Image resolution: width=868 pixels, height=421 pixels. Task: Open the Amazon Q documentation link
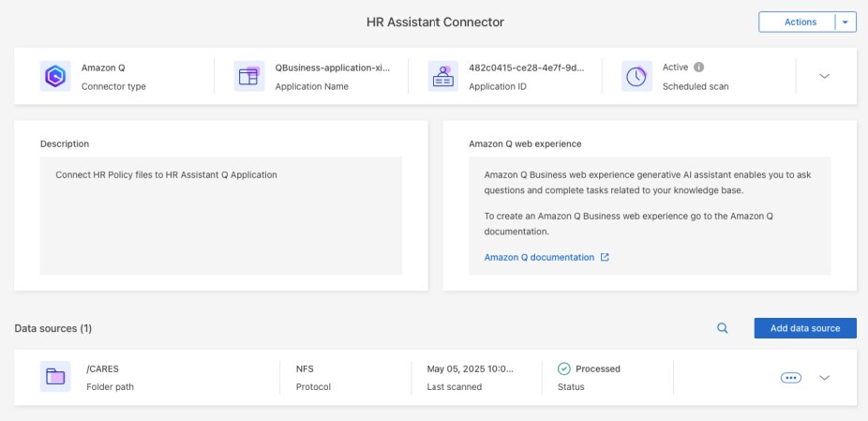tap(539, 257)
